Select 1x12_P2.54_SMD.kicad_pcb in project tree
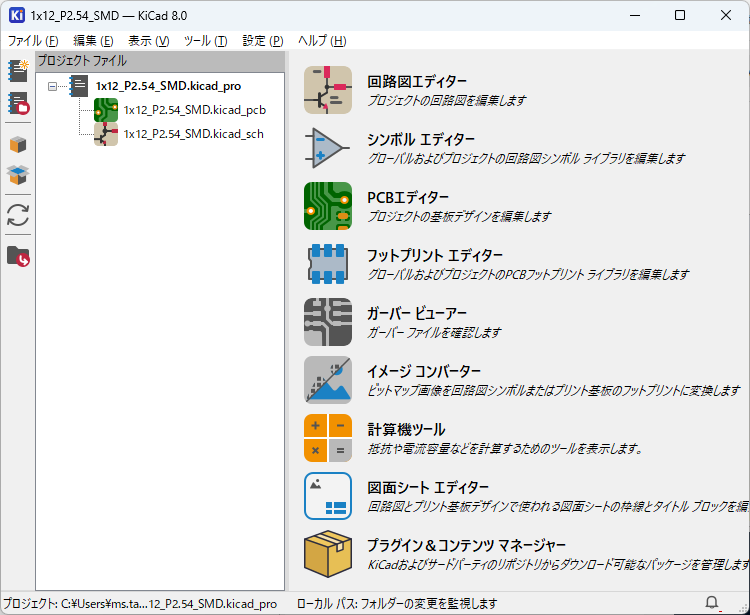The height and width of the screenshot is (615, 750). tap(194, 110)
